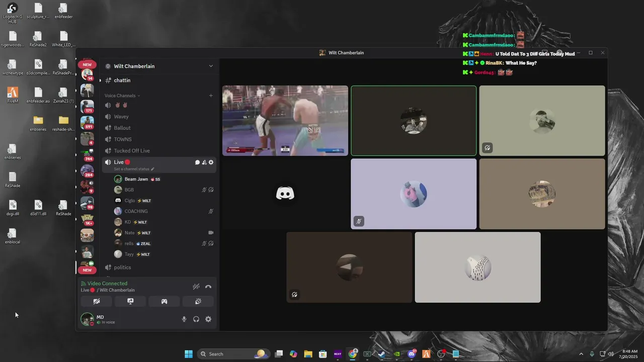Image resolution: width=644 pixels, height=362 pixels.
Task: Toggle your microphone mute
Action: pos(184,319)
